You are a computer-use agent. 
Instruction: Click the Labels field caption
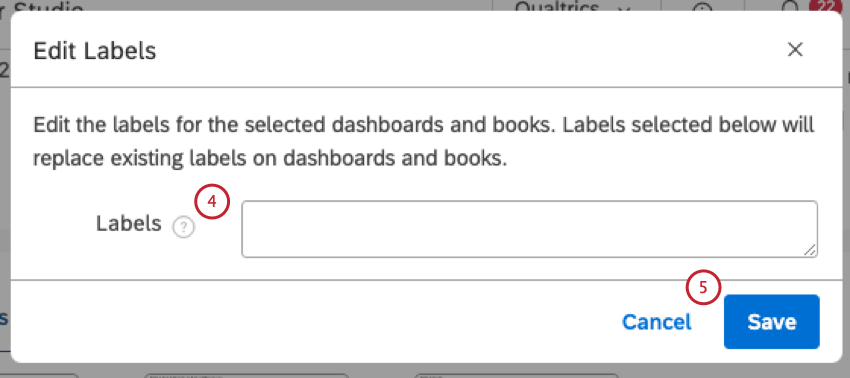[x=129, y=223]
